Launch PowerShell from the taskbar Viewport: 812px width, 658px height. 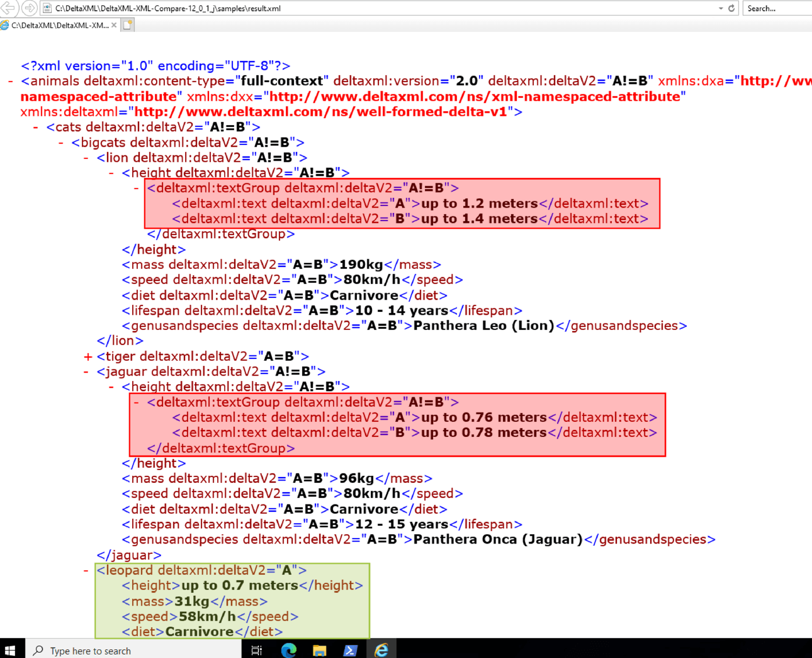click(x=350, y=650)
